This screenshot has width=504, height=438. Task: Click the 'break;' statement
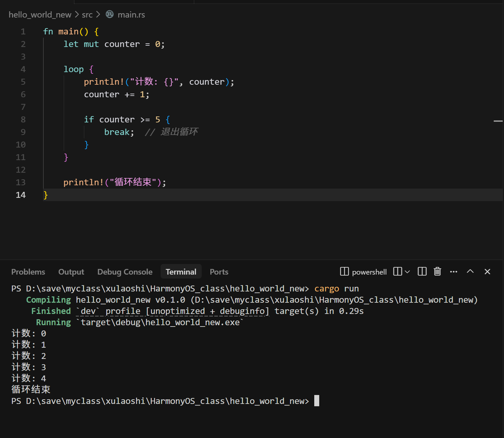pos(119,132)
